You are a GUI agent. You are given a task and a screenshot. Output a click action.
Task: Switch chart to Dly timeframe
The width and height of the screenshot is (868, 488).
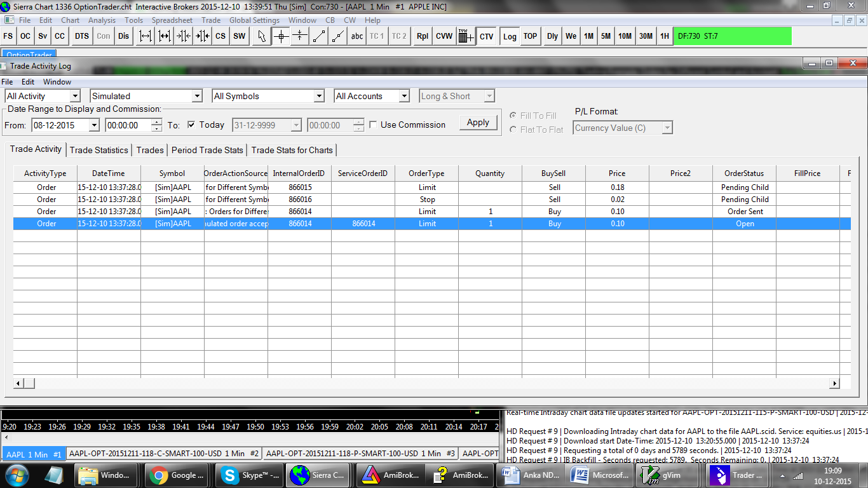pyautogui.click(x=552, y=36)
